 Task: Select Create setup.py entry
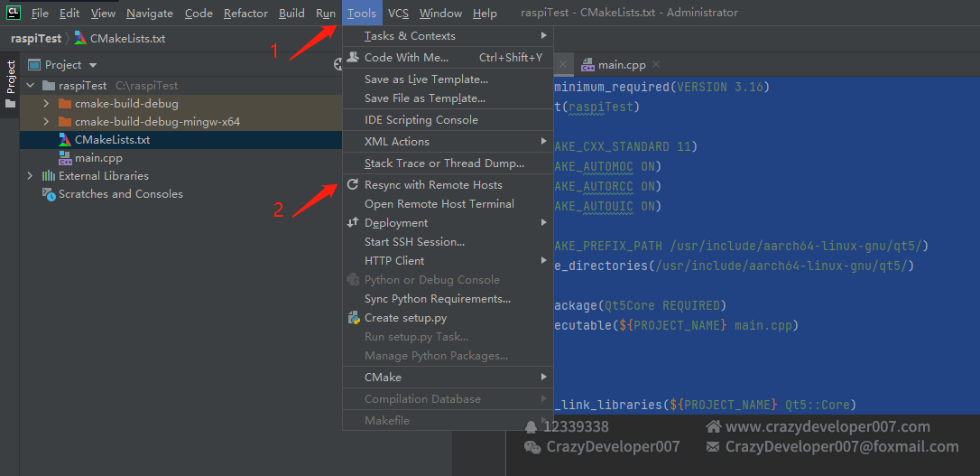pos(448,318)
